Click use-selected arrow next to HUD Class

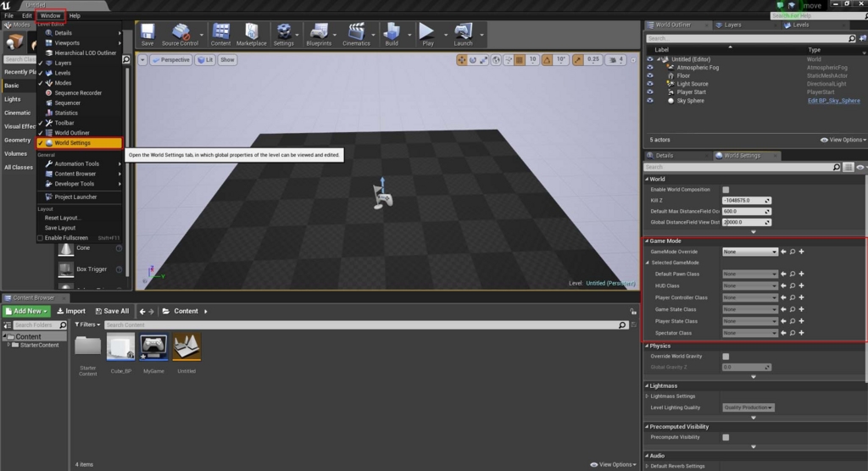783,285
